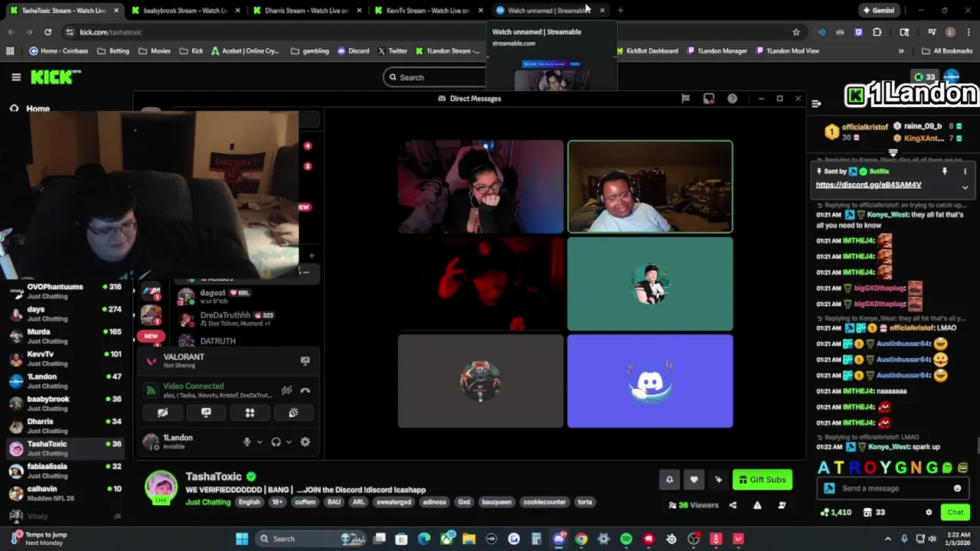Click the Gemini button

[x=878, y=11]
